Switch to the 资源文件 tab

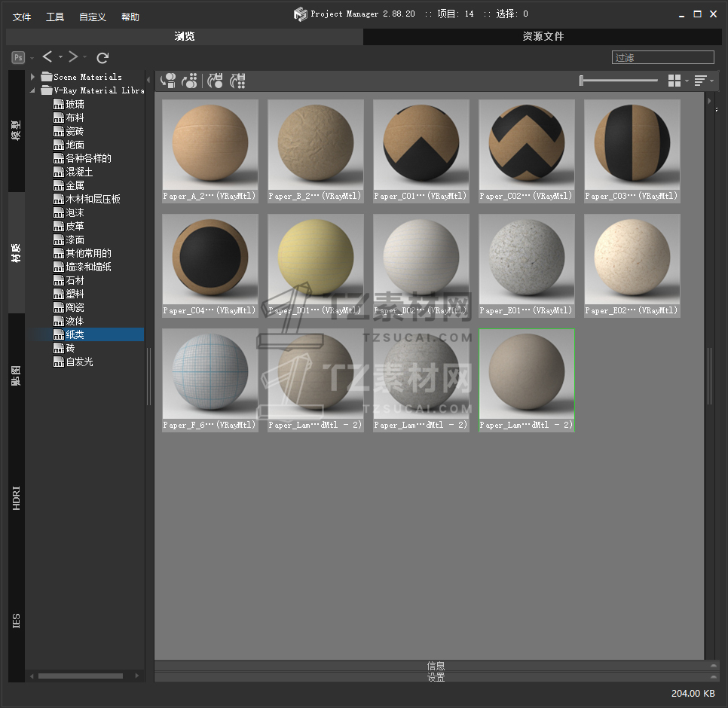tap(543, 37)
